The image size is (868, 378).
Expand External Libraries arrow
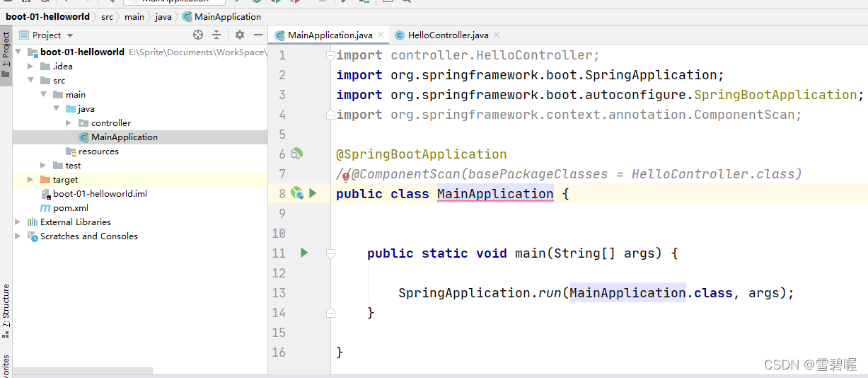(x=18, y=222)
